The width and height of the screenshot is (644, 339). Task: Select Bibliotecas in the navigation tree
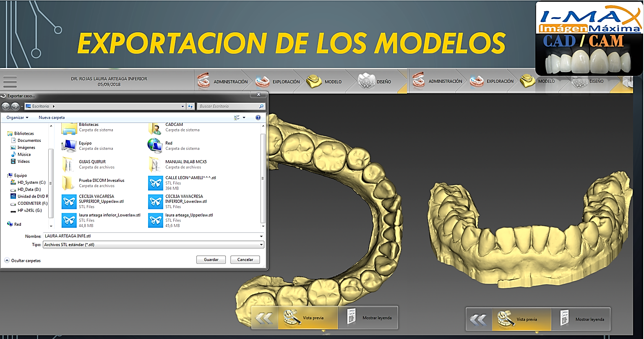pyautogui.click(x=21, y=133)
